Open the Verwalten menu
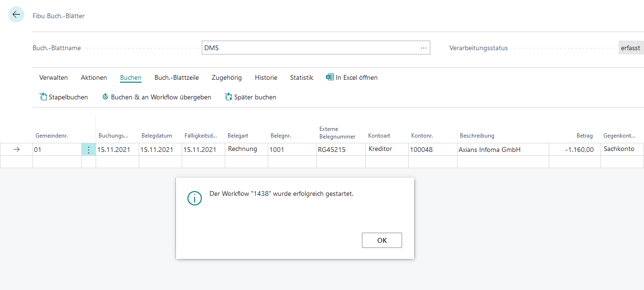This screenshot has height=290, width=644. coord(54,77)
